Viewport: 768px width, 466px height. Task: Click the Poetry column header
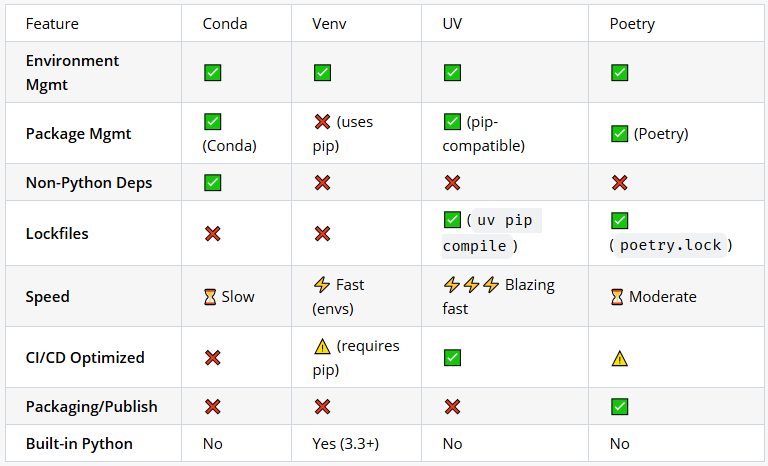coord(632,24)
